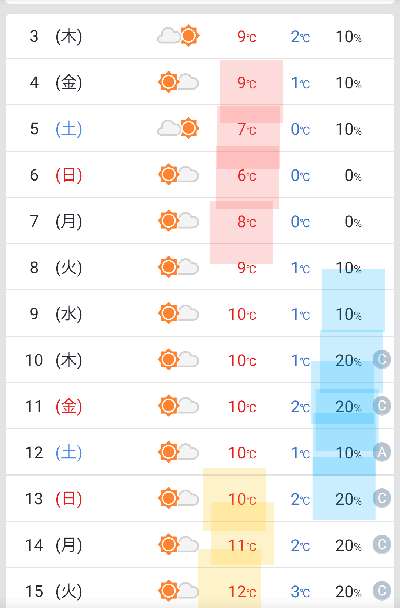The height and width of the screenshot is (608, 400).
Task: Click the 12 (土) date label
Action: click(53, 452)
